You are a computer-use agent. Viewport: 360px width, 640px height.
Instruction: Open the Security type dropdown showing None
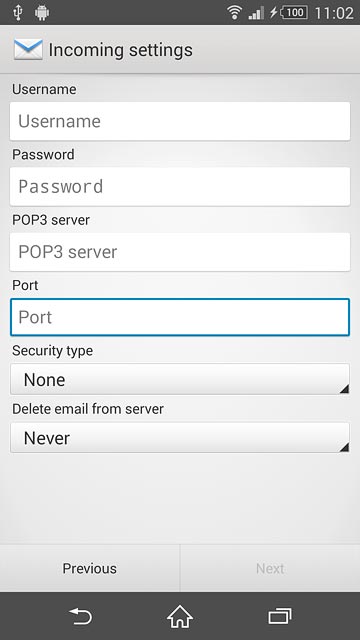pos(180,379)
